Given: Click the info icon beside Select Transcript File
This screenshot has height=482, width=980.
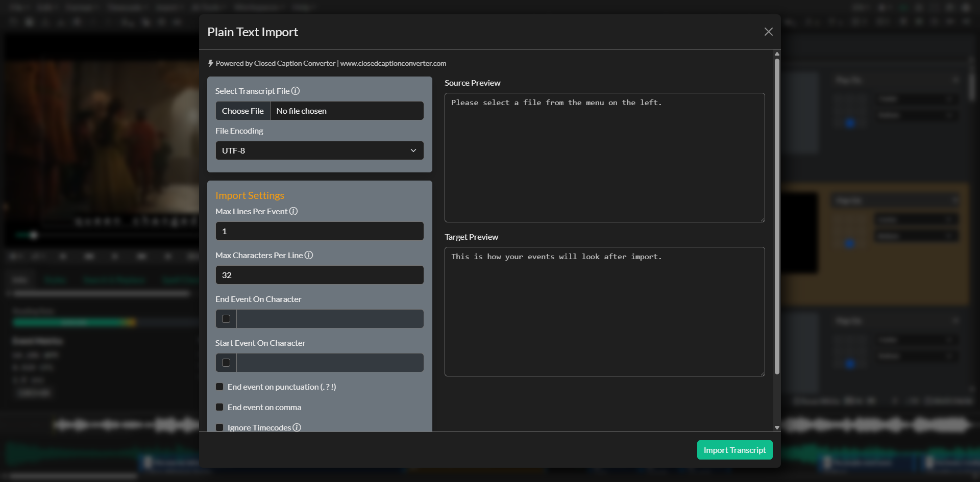Looking at the screenshot, I should point(296,91).
